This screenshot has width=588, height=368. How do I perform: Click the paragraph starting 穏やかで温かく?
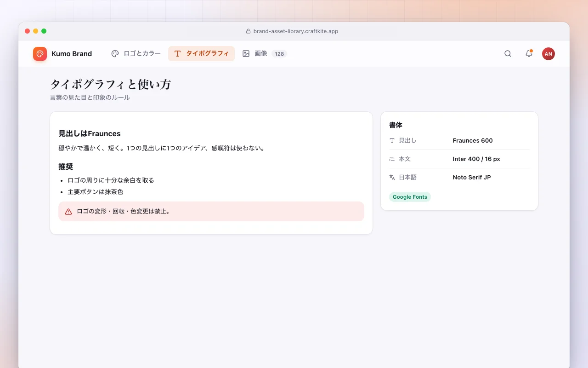[162, 148]
